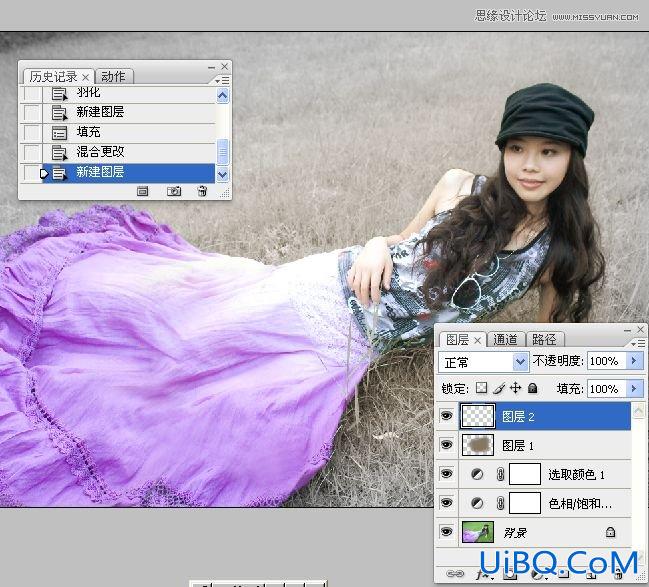The width and height of the screenshot is (649, 587).
Task: Hide 图层 2 with its eye icon
Action: 447,415
